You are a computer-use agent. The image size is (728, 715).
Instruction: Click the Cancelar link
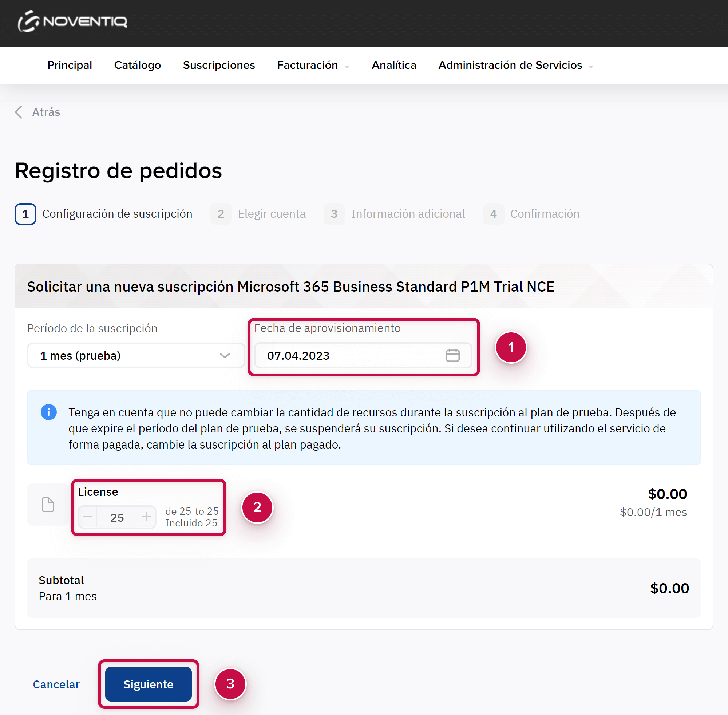[x=56, y=684]
